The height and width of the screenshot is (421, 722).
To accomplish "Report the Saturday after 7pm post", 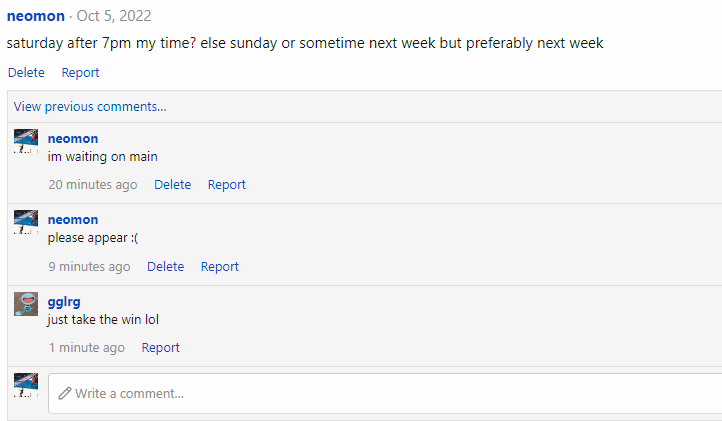I will click(80, 73).
